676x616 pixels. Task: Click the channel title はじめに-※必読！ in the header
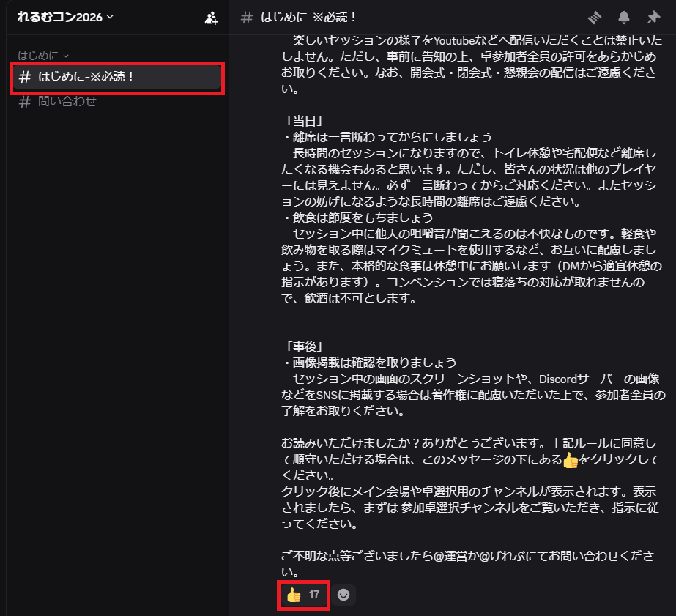click(x=309, y=18)
